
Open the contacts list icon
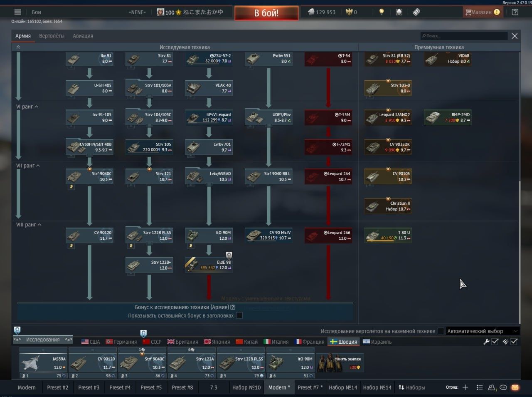[479, 387]
